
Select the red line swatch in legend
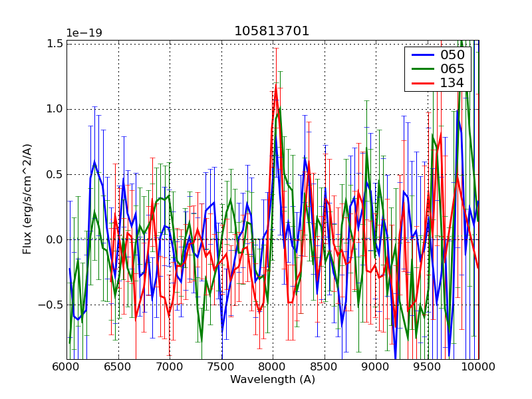coord(420,83)
